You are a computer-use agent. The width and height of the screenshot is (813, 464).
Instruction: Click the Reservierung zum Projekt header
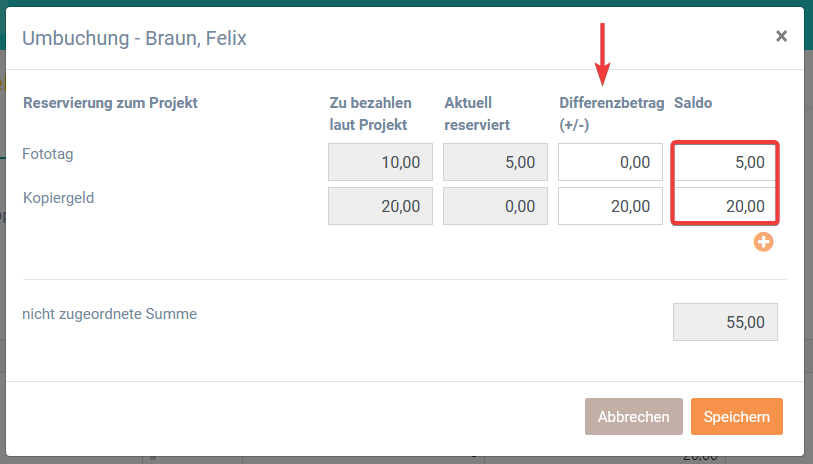(110, 103)
